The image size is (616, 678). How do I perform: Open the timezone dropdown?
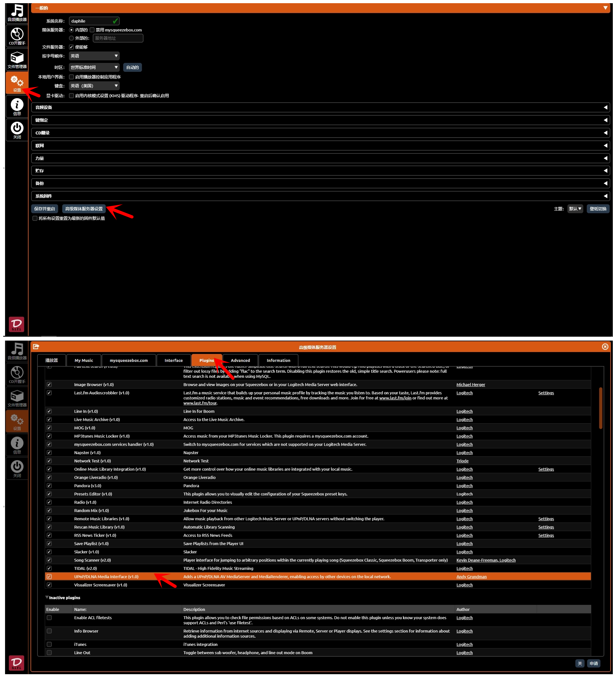click(x=94, y=67)
